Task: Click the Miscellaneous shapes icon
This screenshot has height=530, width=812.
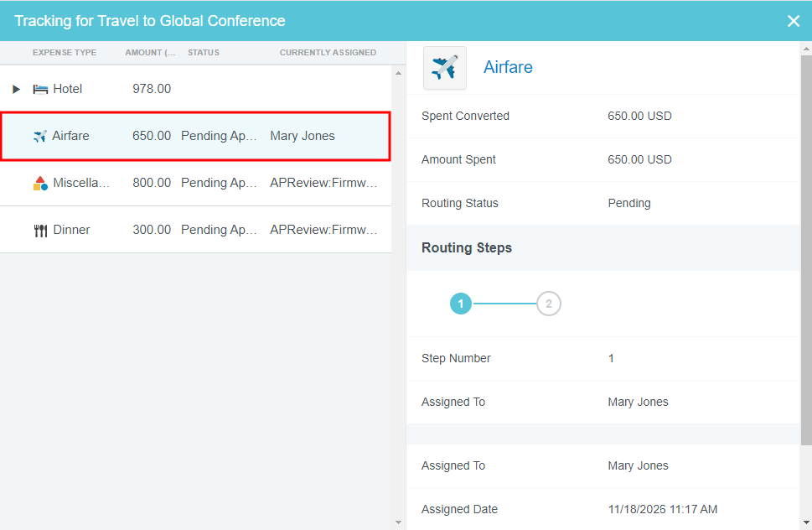Action: click(x=40, y=183)
